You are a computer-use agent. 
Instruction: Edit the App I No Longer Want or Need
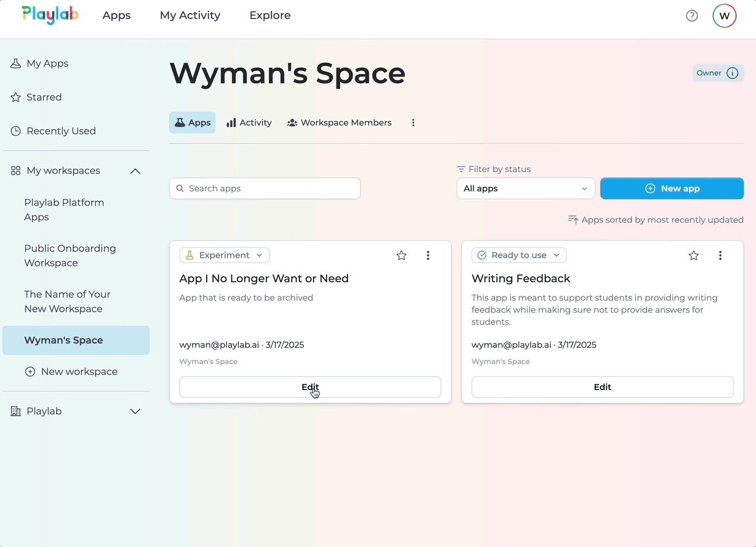point(310,387)
